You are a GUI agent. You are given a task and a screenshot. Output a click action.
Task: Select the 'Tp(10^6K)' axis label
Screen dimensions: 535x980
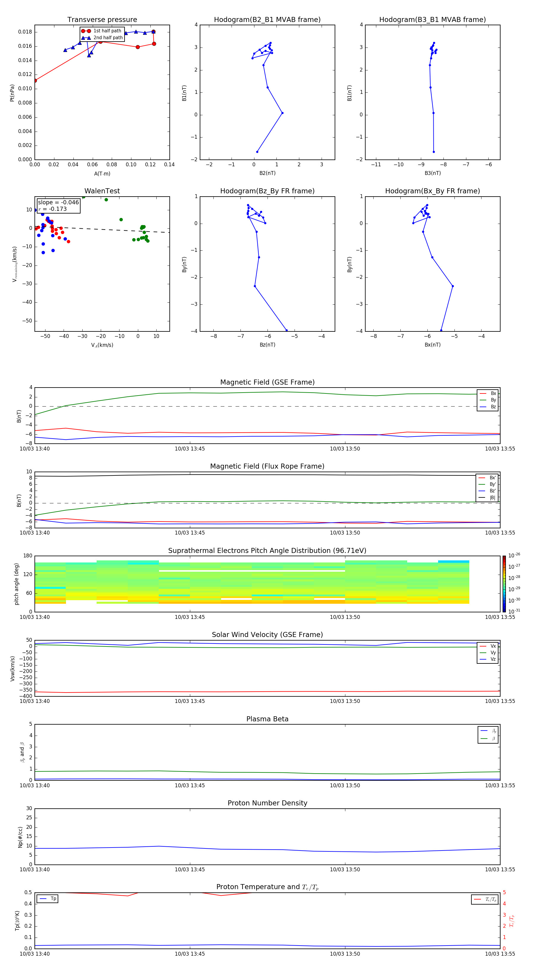17,921
